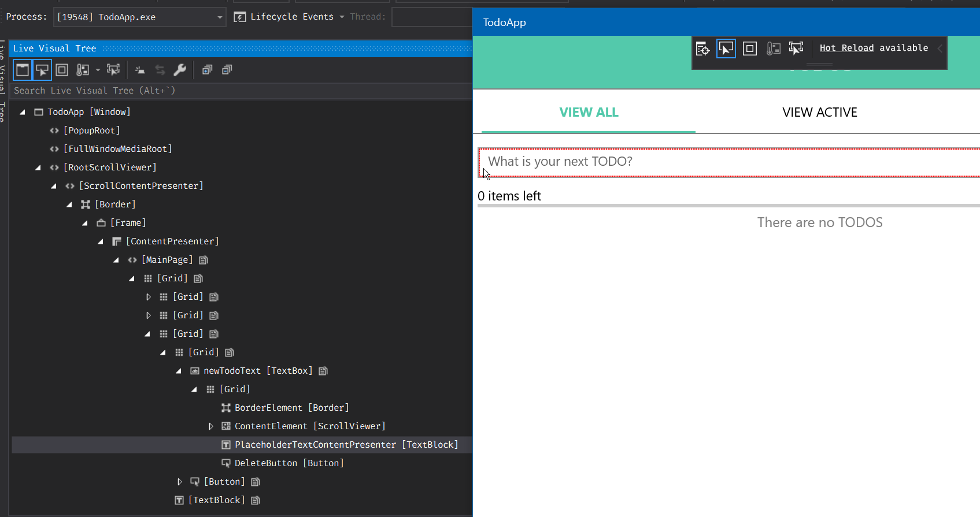Expand the [Grid] node directly above the collapsible third Grid

pyautogui.click(x=148, y=315)
